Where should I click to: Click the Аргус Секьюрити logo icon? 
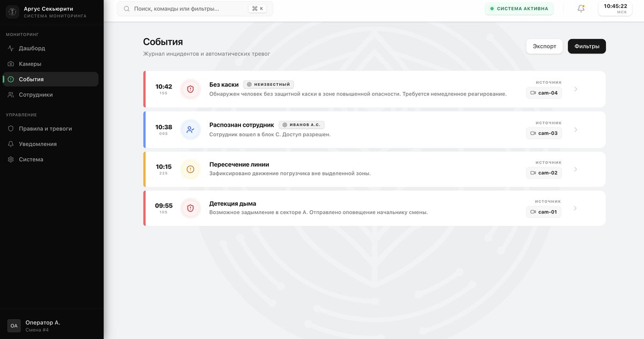pyautogui.click(x=13, y=12)
